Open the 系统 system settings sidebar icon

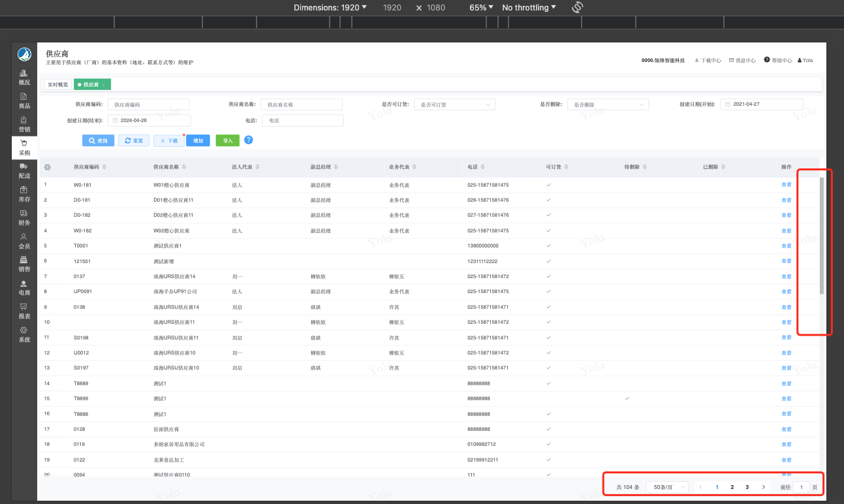[24, 334]
